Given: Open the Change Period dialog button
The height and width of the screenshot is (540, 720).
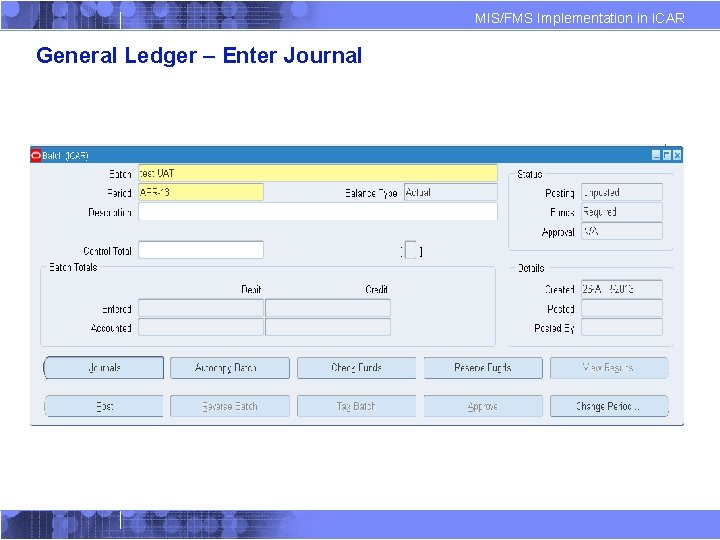Looking at the screenshot, I should click(x=609, y=406).
